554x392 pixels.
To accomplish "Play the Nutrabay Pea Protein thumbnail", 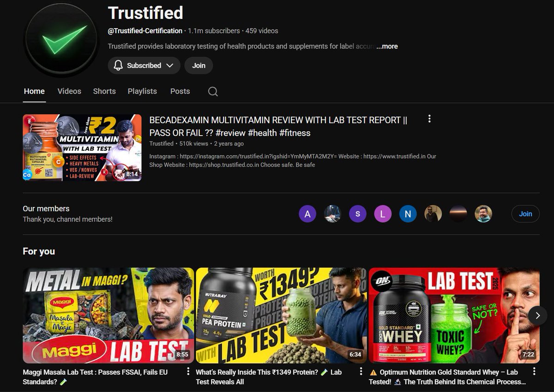I will [x=281, y=315].
